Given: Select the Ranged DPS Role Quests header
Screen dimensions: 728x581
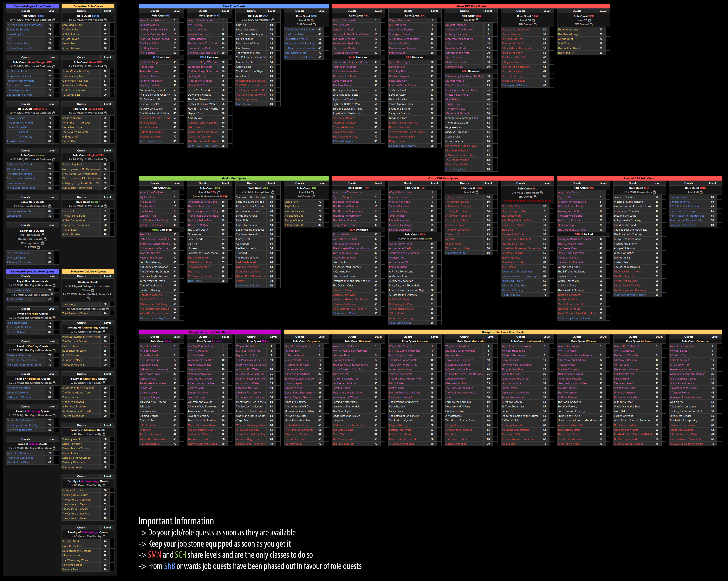Looking at the screenshot, I should pyautogui.click(x=640, y=178).
